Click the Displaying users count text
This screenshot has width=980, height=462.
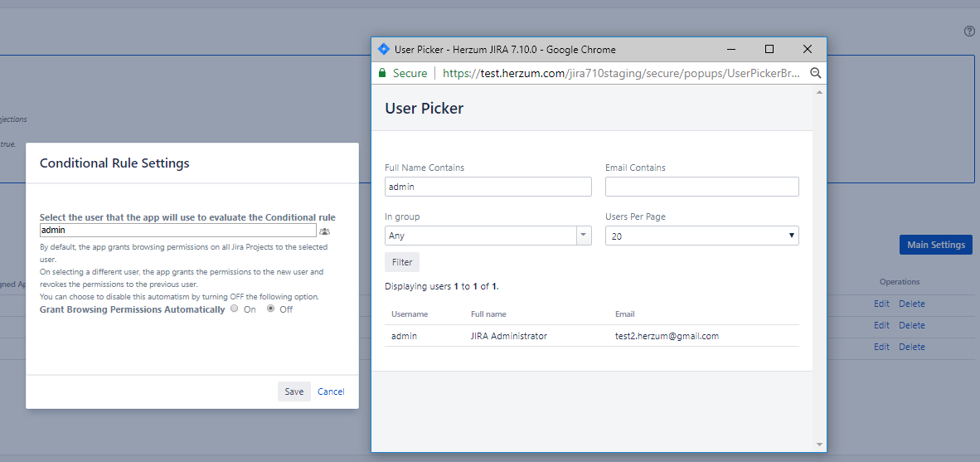442,286
